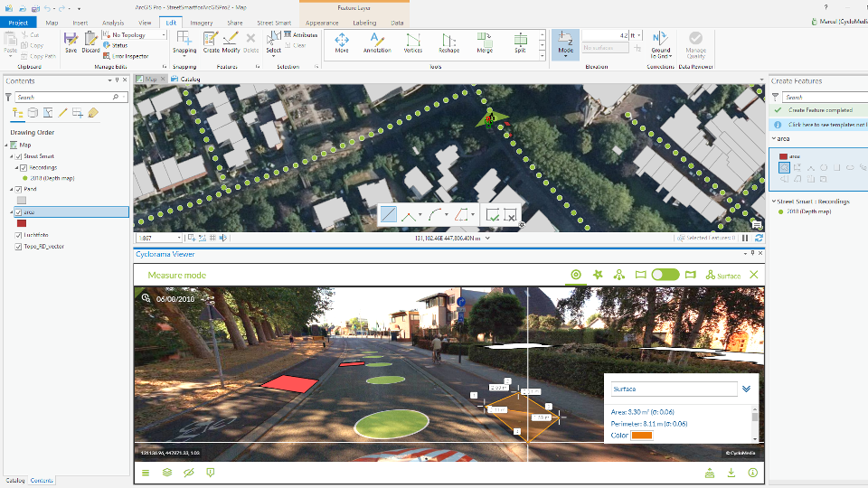Switch to the Street Smart ribbon tab
The width and height of the screenshot is (868, 488).
(x=274, y=23)
